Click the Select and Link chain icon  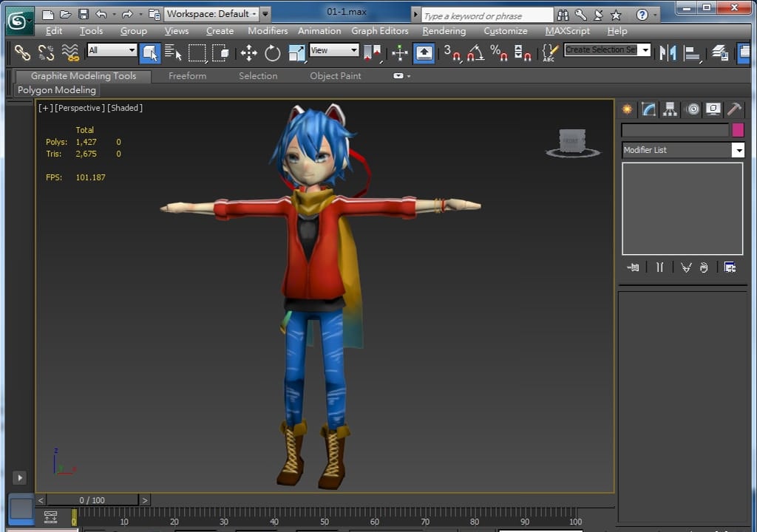tap(23, 52)
